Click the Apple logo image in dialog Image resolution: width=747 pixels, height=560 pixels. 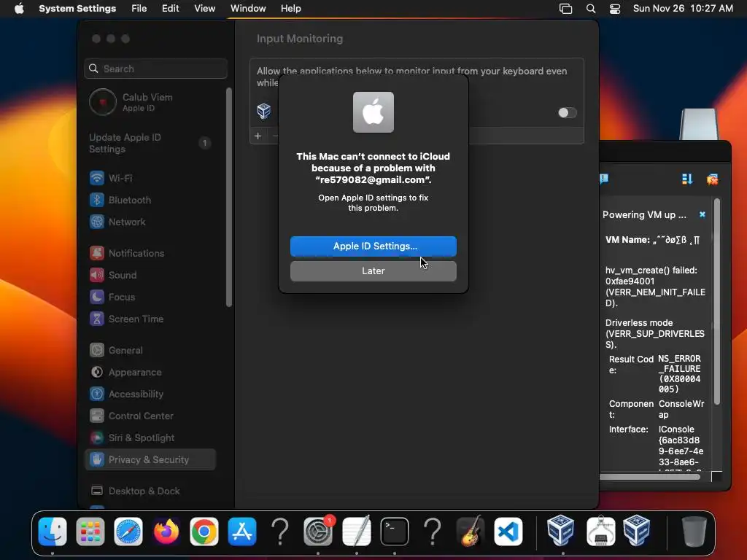(373, 112)
